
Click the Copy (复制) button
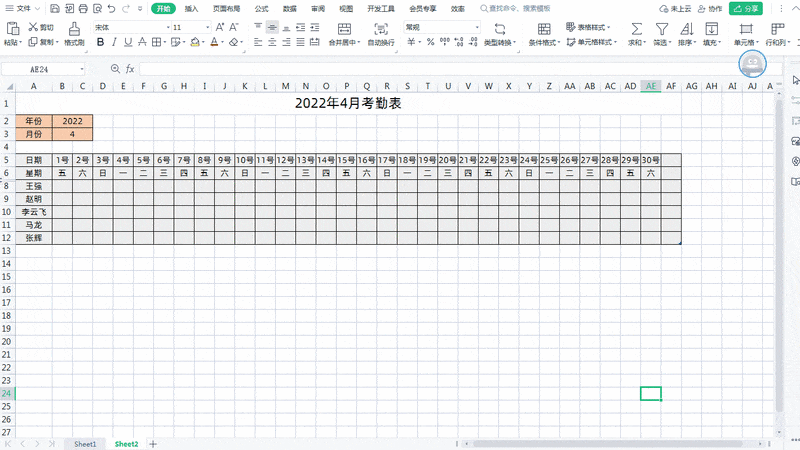point(43,42)
